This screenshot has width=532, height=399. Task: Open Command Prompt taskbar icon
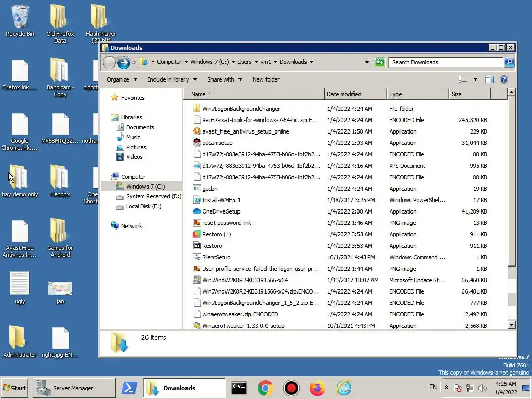239,388
